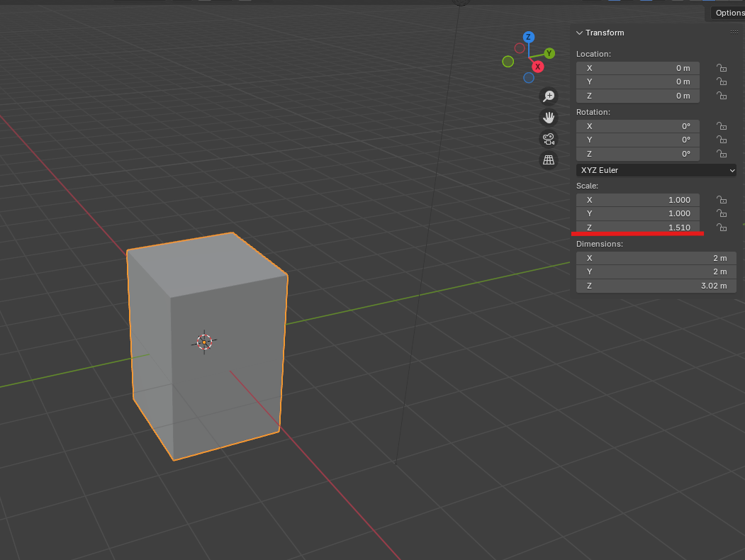Snap view to negative Z axis circle
Screen dimensions: 745x560
528,78
